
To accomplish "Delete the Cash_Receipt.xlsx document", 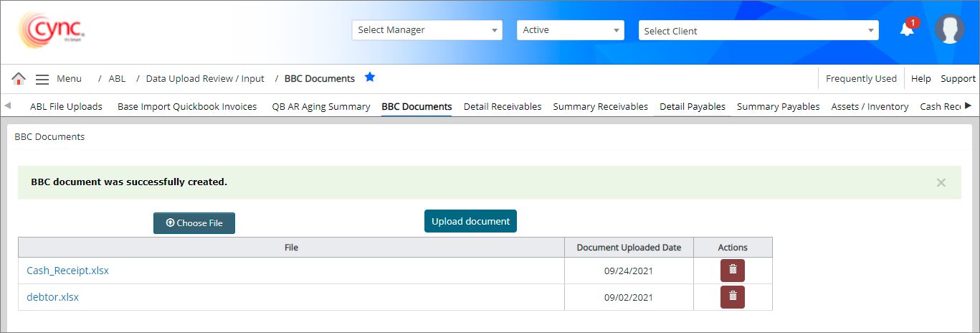I will (732, 271).
